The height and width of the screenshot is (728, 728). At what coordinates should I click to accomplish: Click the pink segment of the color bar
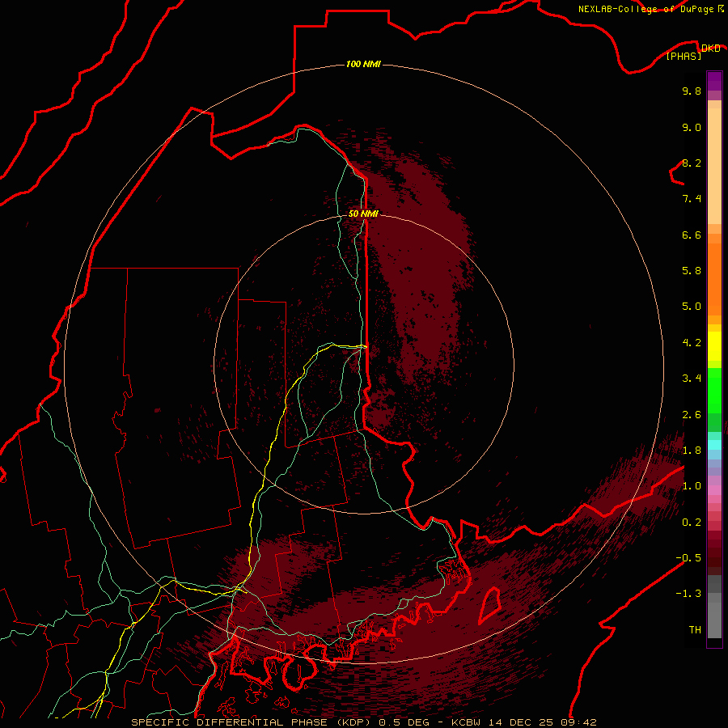pyautogui.click(x=714, y=490)
